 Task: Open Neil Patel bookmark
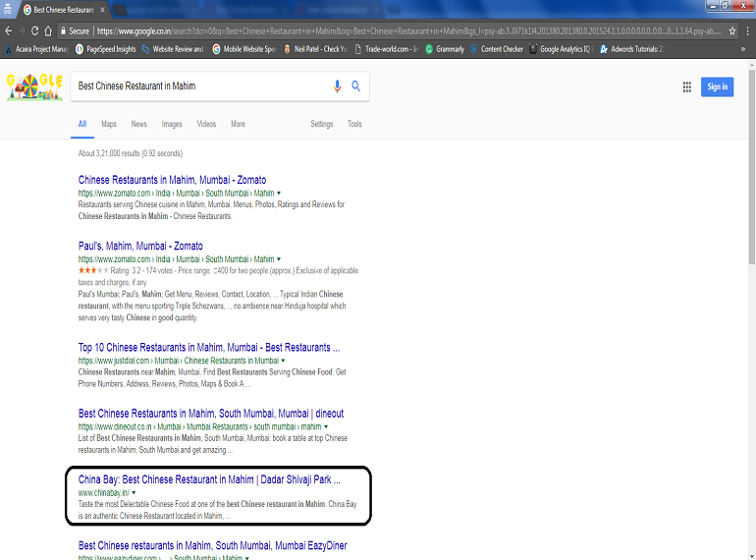pyautogui.click(x=316, y=49)
